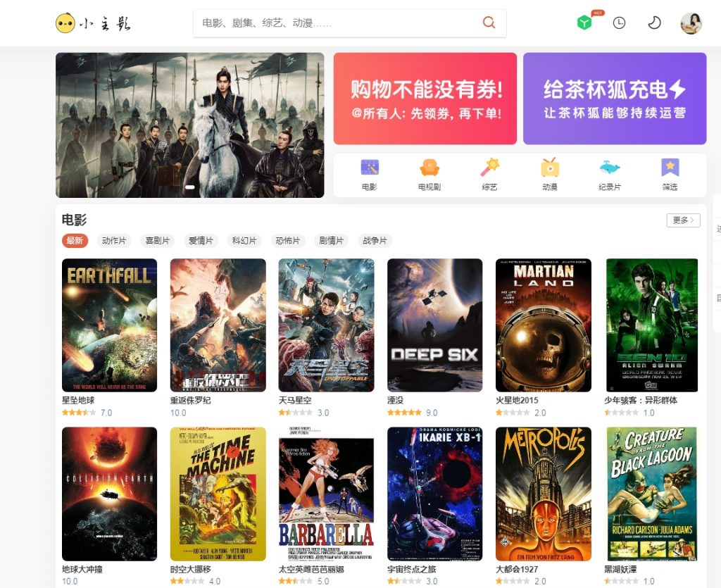Click the carousel slide indicator dot
The image size is (721, 588).
point(190,187)
